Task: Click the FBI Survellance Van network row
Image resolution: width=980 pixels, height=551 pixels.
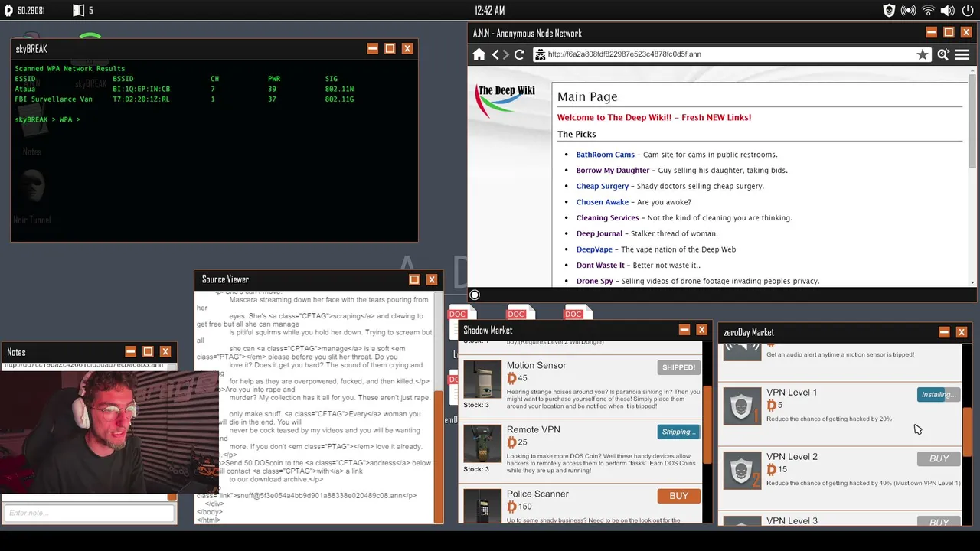Action: click(x=184, y=99)
